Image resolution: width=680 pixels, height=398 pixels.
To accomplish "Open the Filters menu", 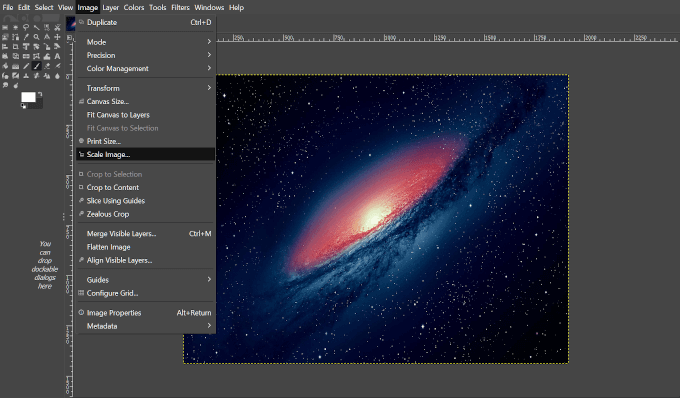I will coord(180,7).
